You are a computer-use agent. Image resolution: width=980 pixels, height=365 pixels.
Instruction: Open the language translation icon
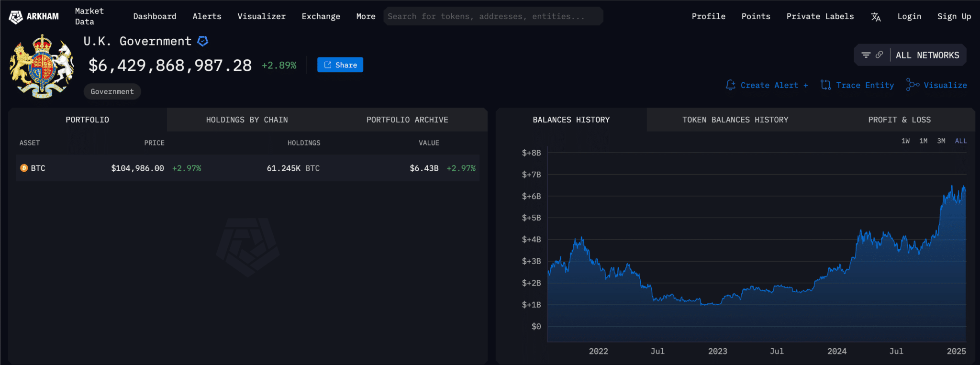(x=876, y=17)
